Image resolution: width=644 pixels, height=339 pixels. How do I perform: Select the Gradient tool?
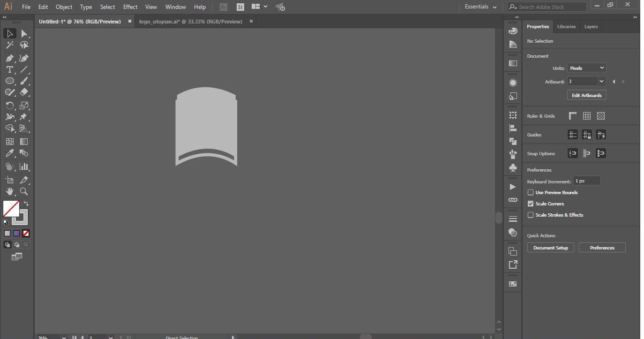click(x=24, y=141)
